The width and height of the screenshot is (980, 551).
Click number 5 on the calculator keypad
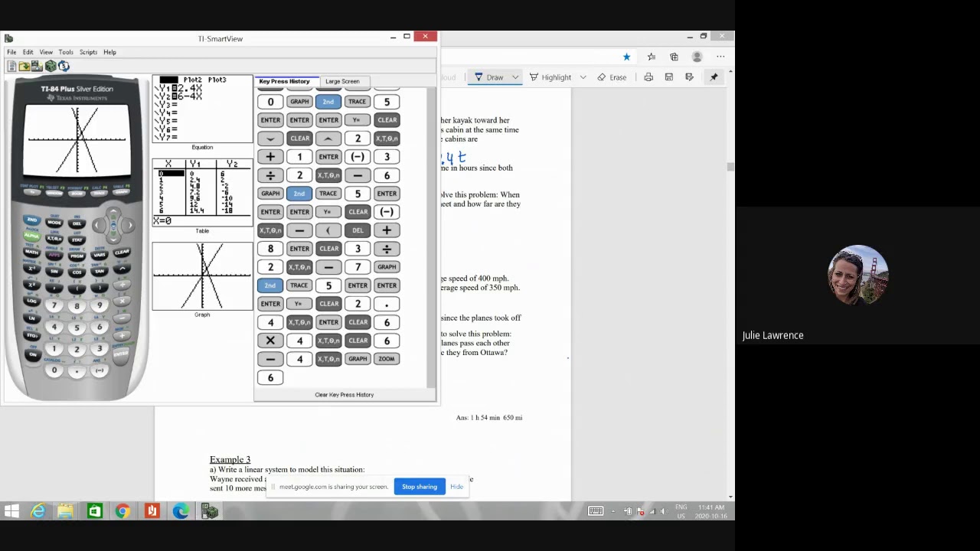(77, 328)
